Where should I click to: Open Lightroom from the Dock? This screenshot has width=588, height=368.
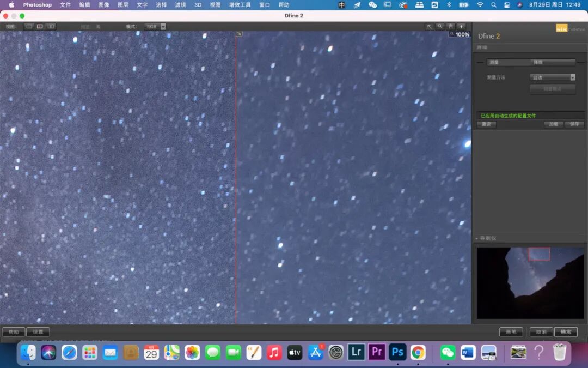point(356,352)
